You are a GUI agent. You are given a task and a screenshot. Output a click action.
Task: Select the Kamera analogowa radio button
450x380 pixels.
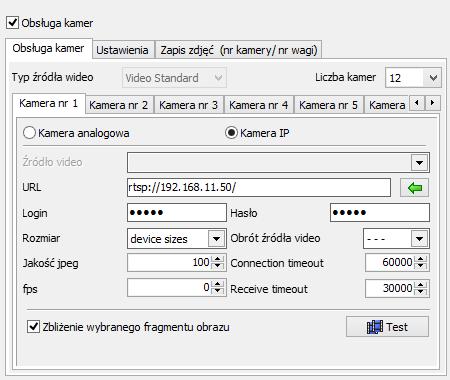pos(29,133)
